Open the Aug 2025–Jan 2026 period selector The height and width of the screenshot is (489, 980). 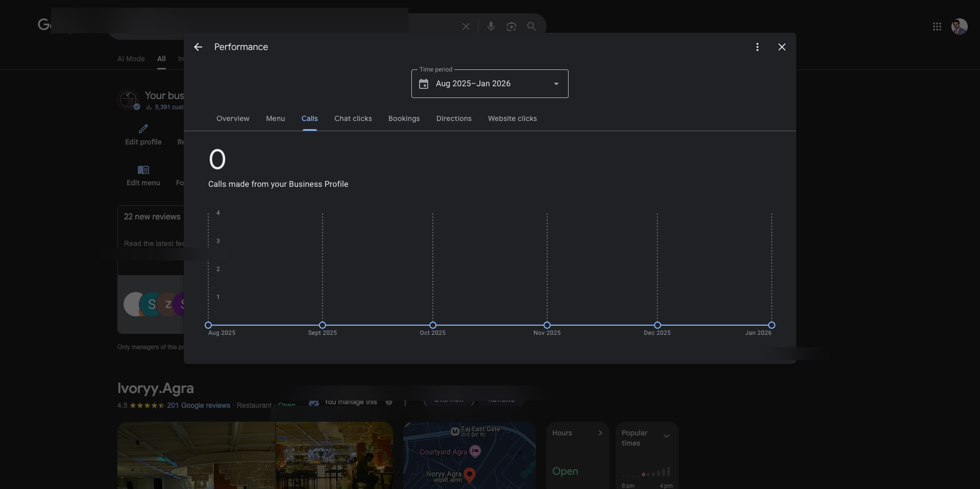[490, 84]
